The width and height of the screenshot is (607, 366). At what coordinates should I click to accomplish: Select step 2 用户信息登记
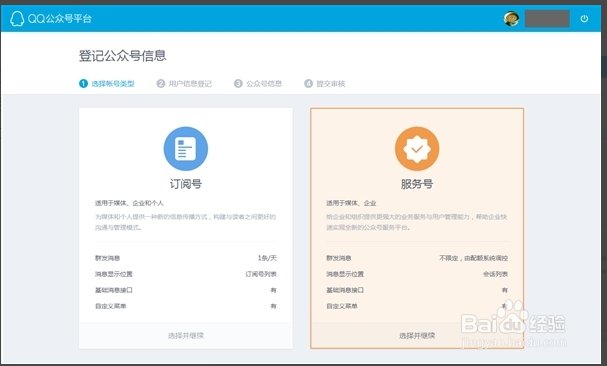click(184, 84)
